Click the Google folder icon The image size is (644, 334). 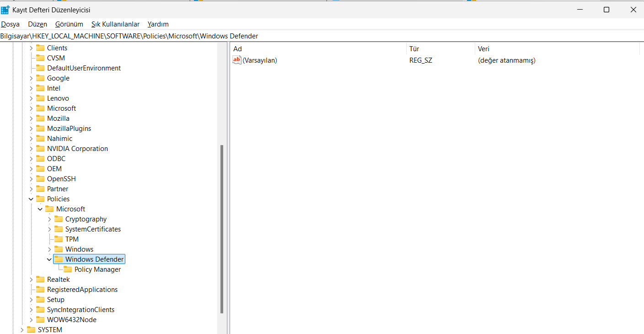40,78
